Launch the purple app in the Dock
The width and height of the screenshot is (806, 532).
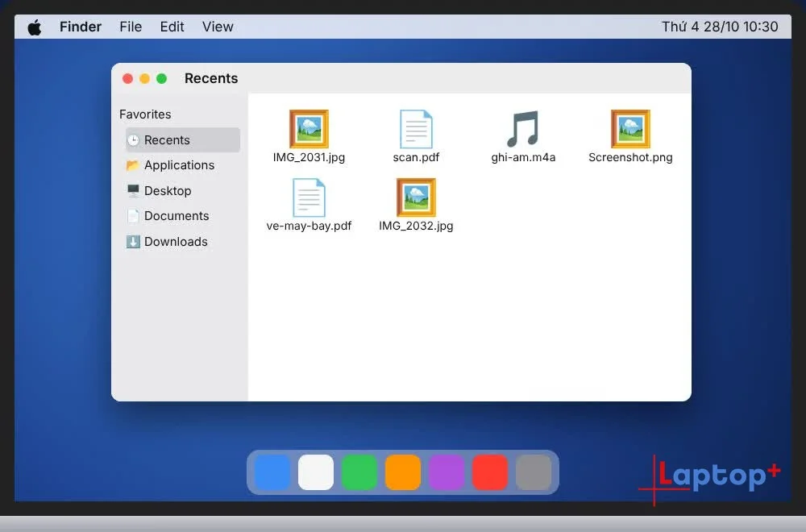447,472
